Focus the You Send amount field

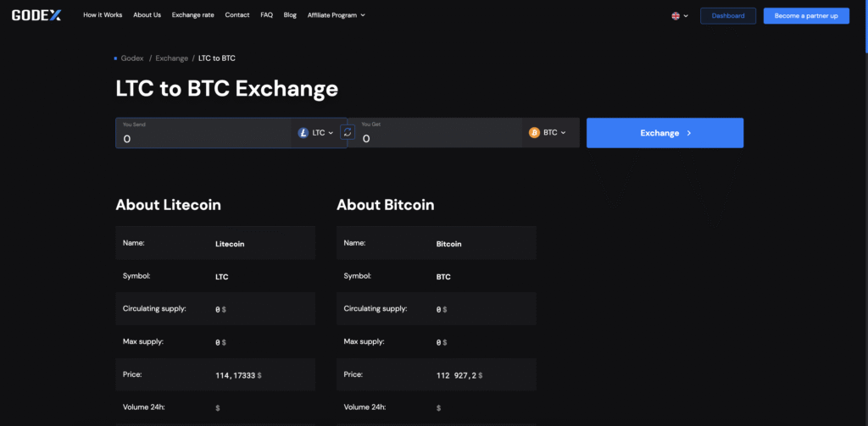tap(203, 133)
